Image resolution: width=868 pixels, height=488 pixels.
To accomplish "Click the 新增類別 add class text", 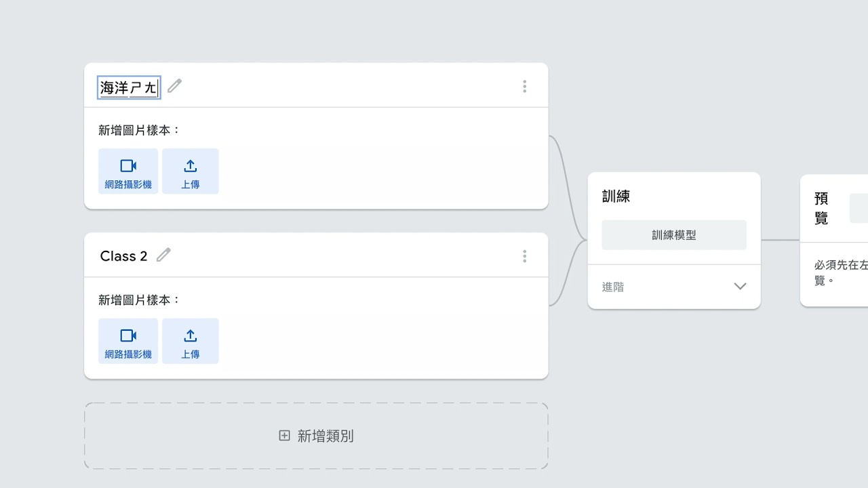I will point(325,436).
